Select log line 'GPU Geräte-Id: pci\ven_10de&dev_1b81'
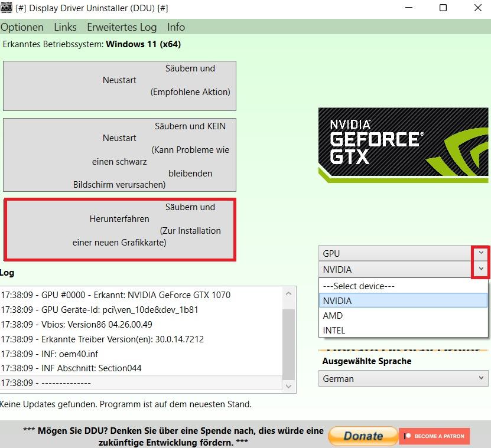This screenshot has width=491, height=448. [142, 309]
